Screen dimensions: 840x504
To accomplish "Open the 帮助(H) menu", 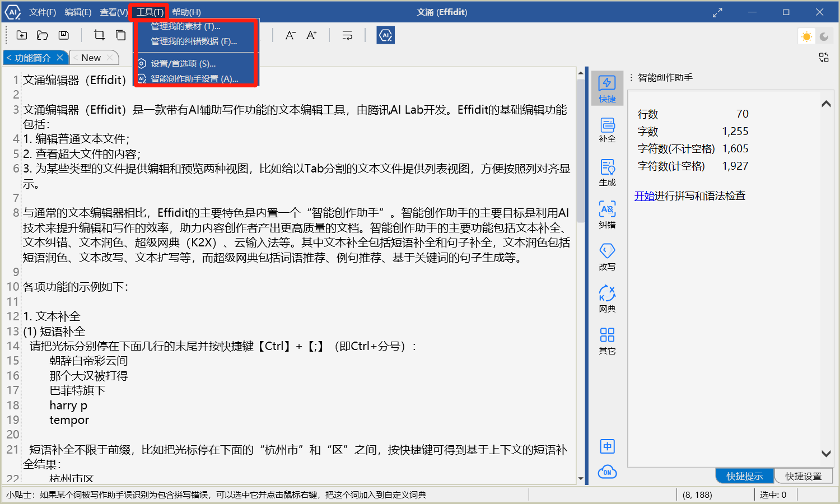I will pyautogui.click(x=186, y=12).
